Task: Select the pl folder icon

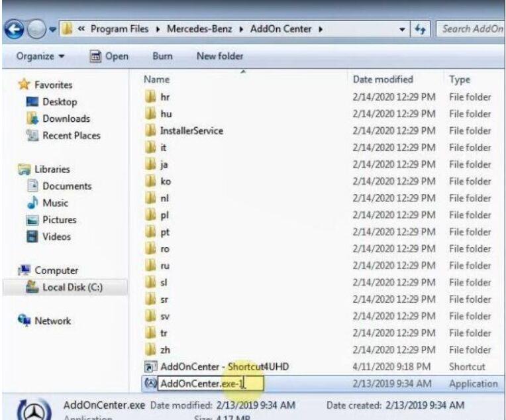Action: coord(150,215)
